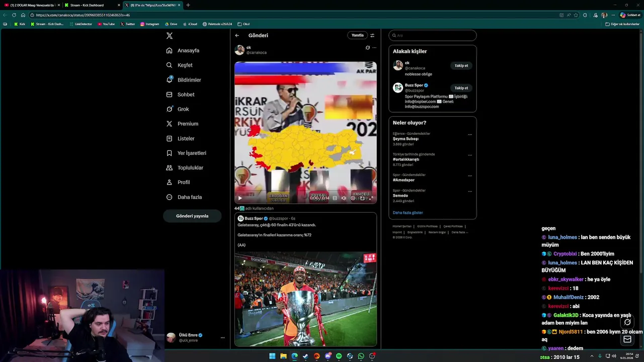The width and height of the screenshot is (644, 362).
Task: Go back with arrow next to Gönderi
Action: click(x=237, y=35)
